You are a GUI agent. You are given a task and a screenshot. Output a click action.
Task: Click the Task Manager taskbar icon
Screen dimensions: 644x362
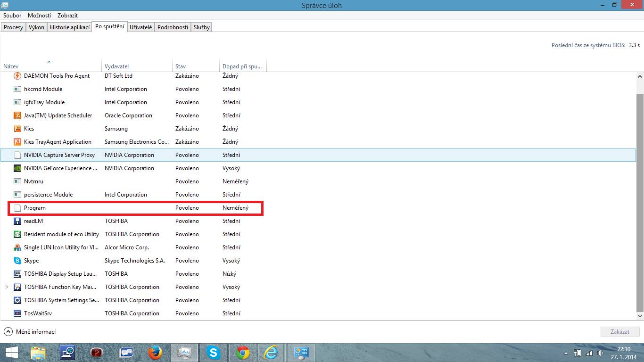pyautogui.click(x=184, y=353)
